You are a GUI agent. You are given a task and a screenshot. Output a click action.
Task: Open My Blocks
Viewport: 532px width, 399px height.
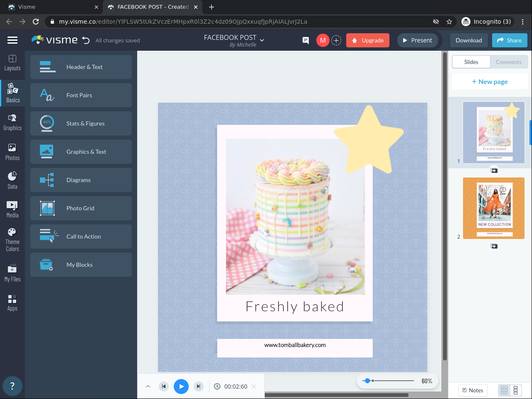[81, 265]
